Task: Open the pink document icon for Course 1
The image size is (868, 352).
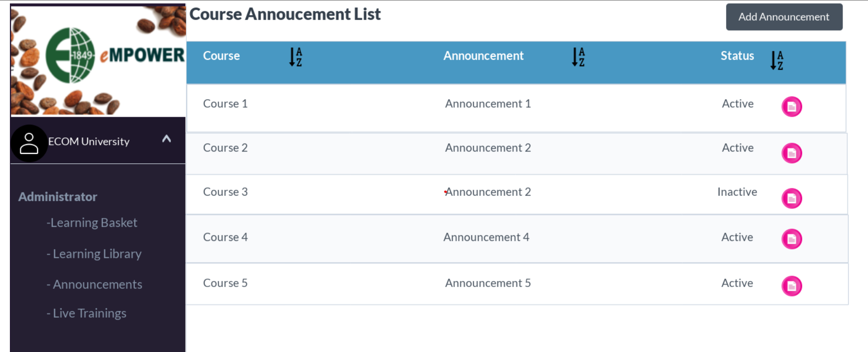Action: pos(792,107)
